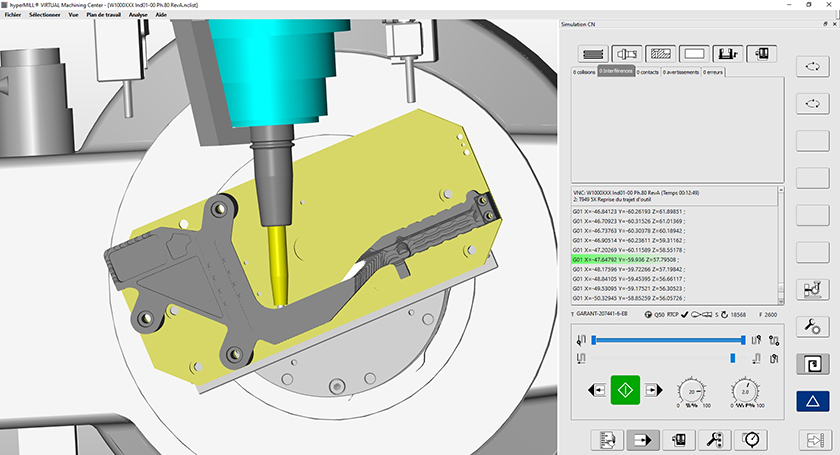Click the stopwatch time icon at the bottom
This screenshot has height=455, width=840.
click(x=750, y=438)
